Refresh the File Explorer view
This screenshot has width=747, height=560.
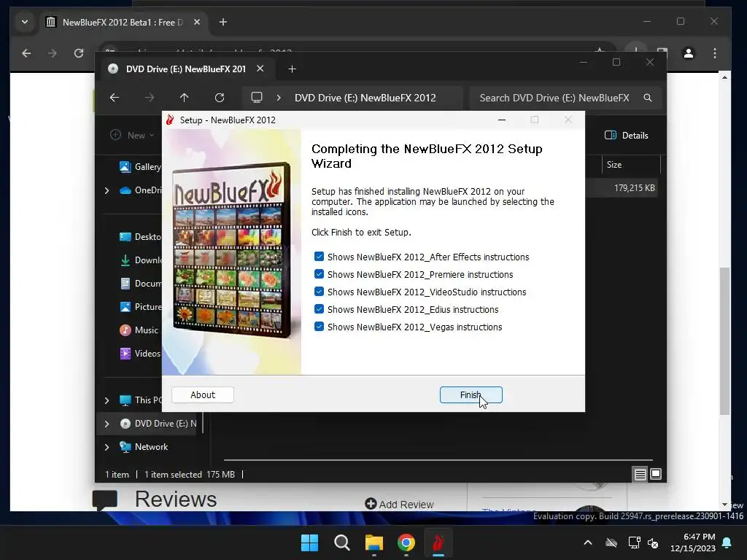tap(219, 98)
